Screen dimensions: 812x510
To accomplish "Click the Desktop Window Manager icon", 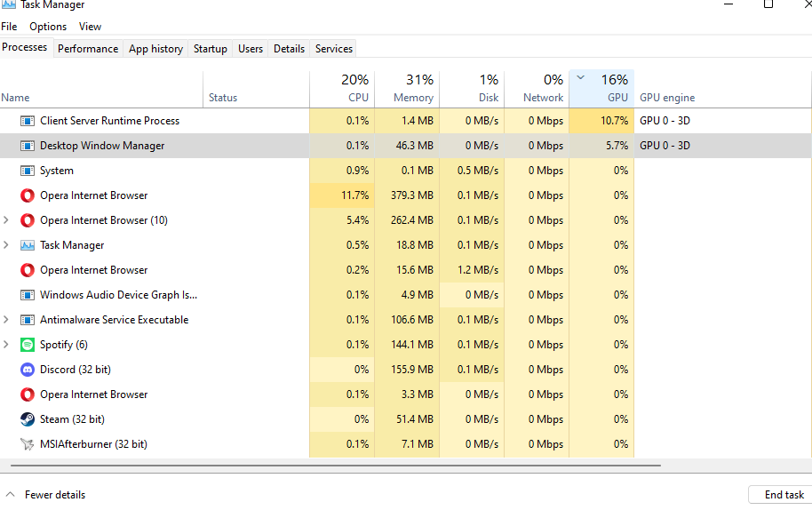I will pos(27,146).
